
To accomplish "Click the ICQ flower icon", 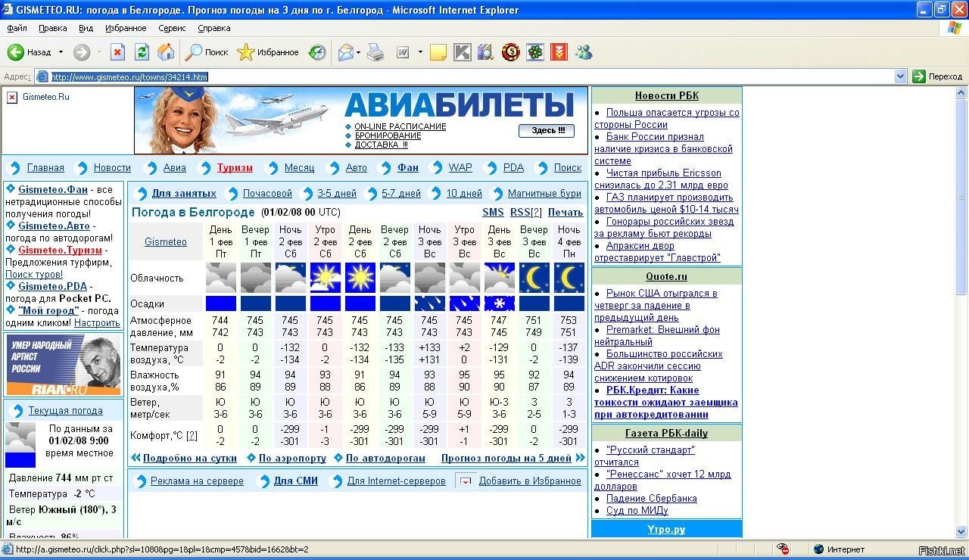I will [x=535, y=52].
